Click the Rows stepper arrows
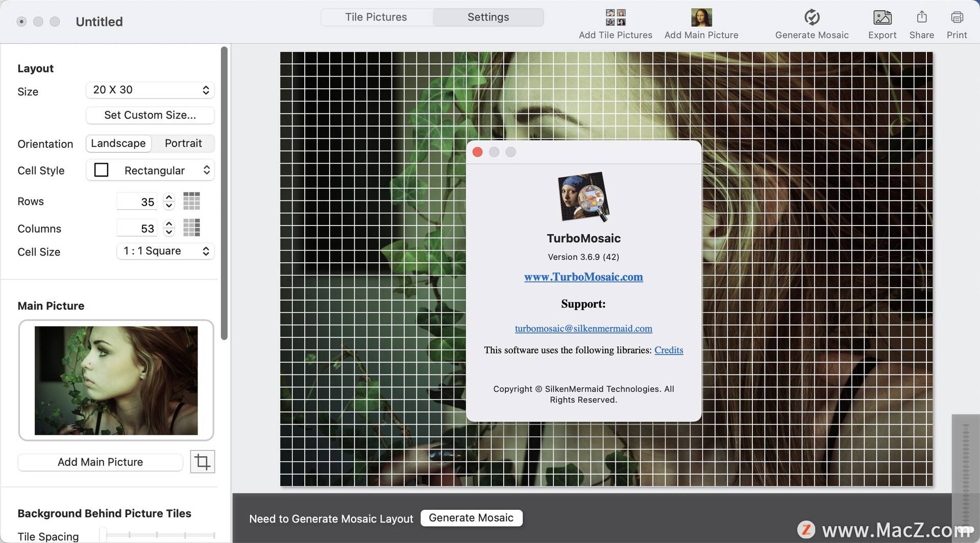This screenshot has height=543, width=980. click(x=169, y=202)
